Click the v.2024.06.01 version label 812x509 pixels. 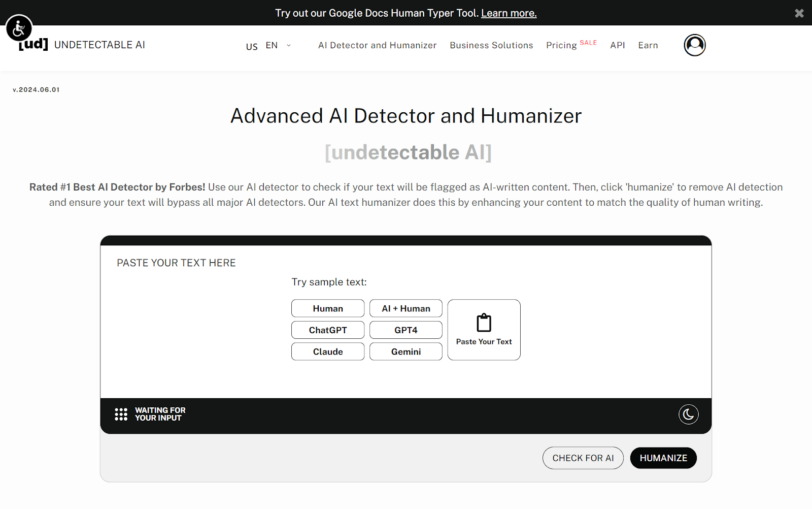tap(36, 89)
